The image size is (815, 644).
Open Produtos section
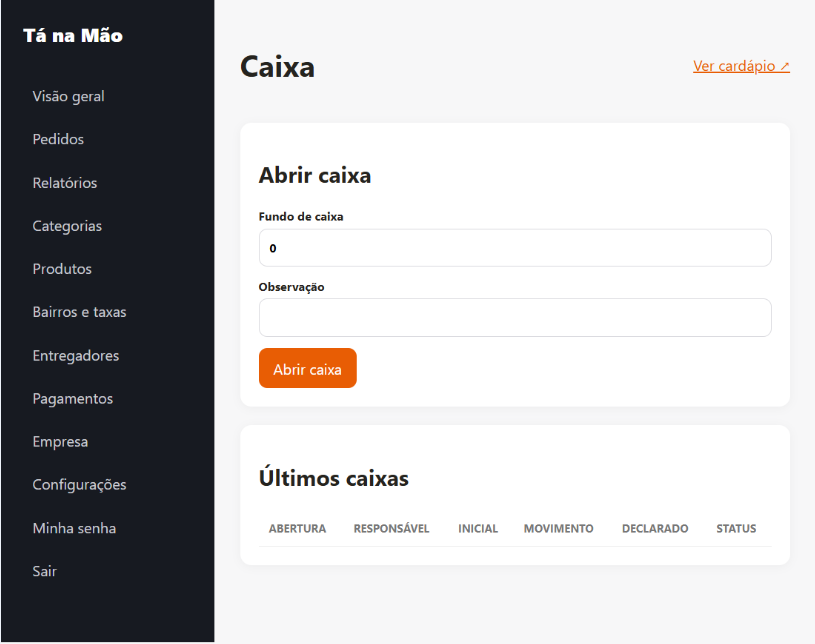(x=62, y=269)
